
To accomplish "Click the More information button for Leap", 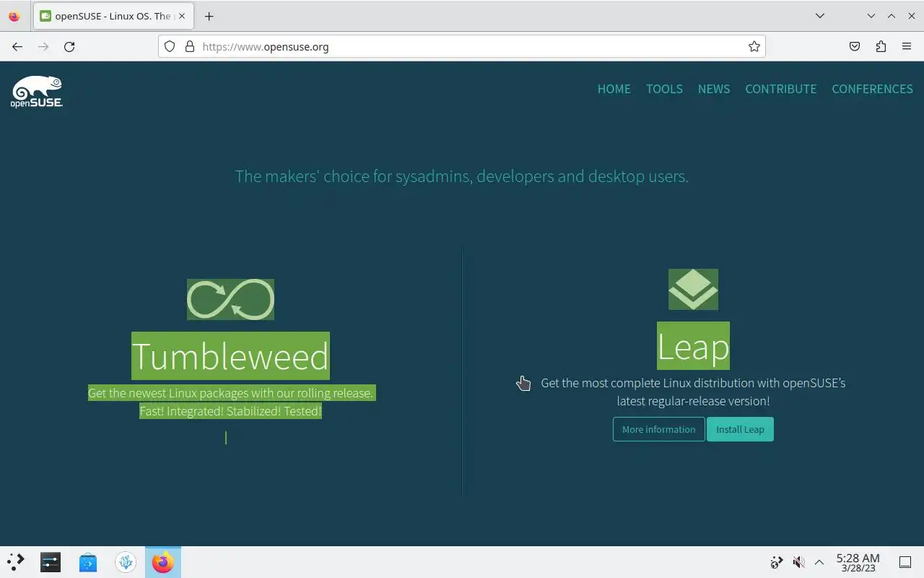I will [658, 429].
